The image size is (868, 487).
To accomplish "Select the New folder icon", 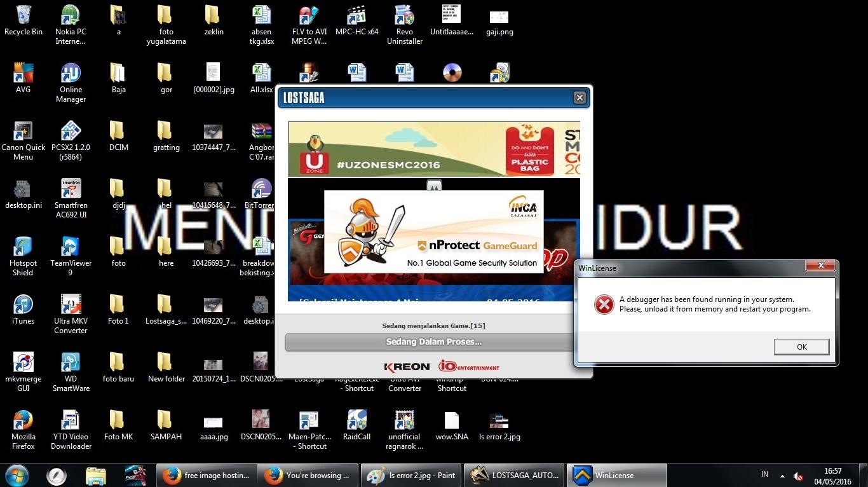I will [x=166, y=367].
